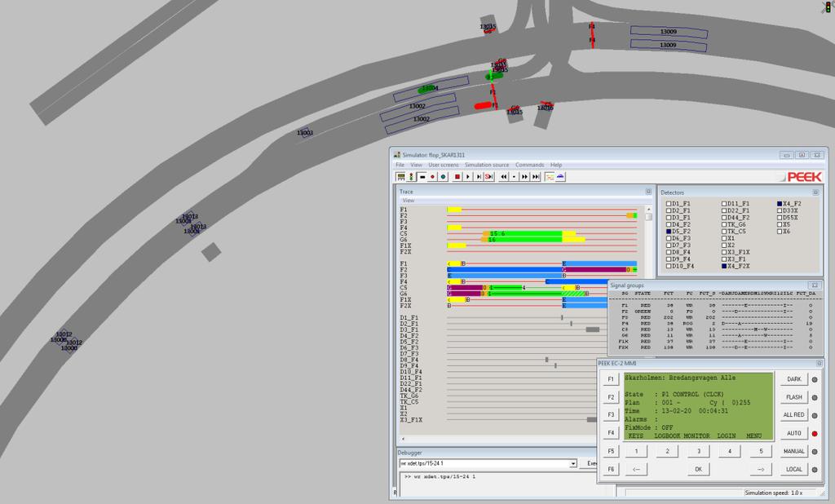Click the right arrow key on MMI
The height and width of the screenshot is (504, 835).
[x=761, y=469]
